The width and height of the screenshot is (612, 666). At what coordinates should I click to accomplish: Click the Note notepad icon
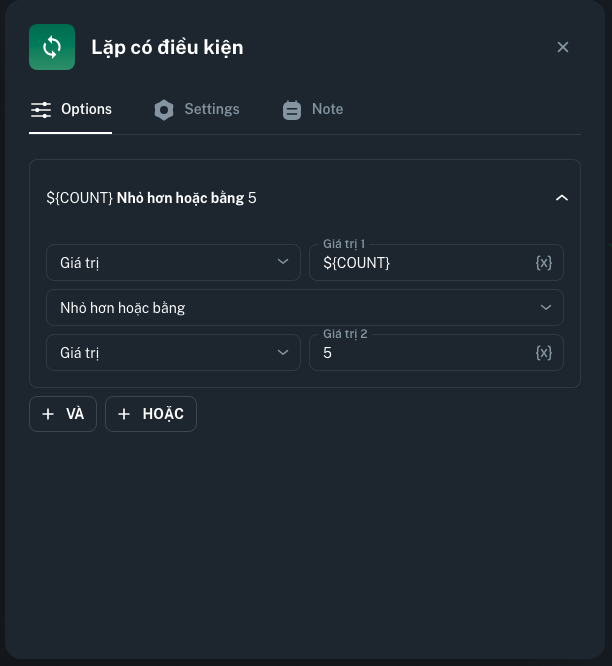(292, 110)
